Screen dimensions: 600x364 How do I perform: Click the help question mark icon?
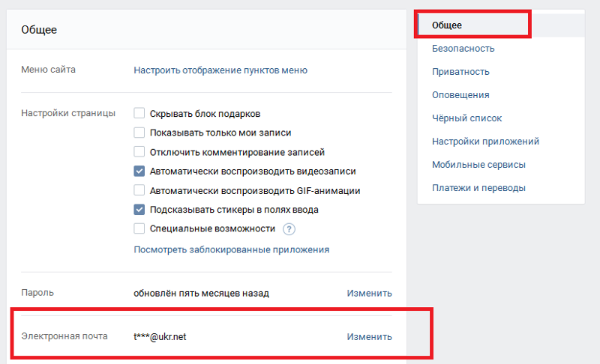[289, 229]
